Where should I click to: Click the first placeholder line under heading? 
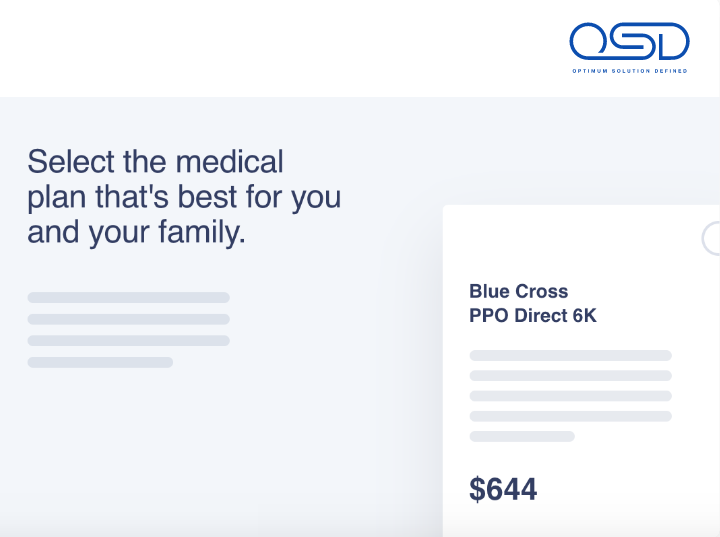point(129,298)
